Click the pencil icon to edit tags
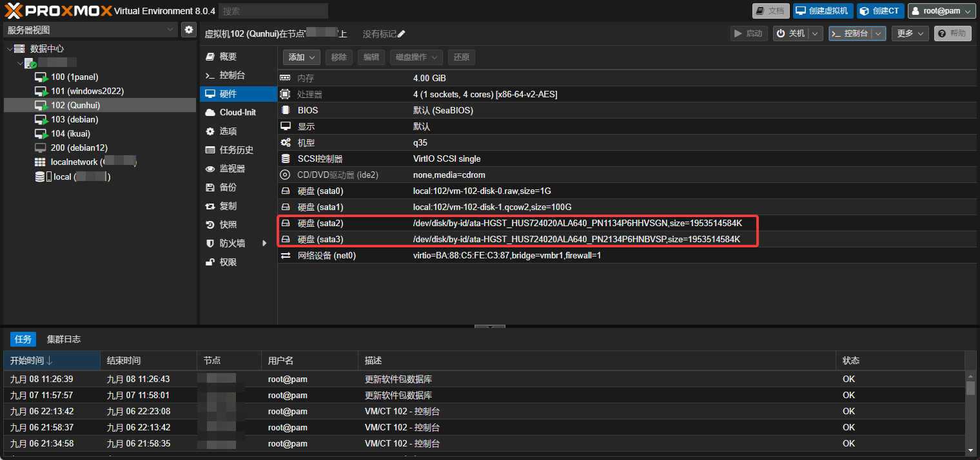This screenshot has height=460, width=980. (402, 34)
